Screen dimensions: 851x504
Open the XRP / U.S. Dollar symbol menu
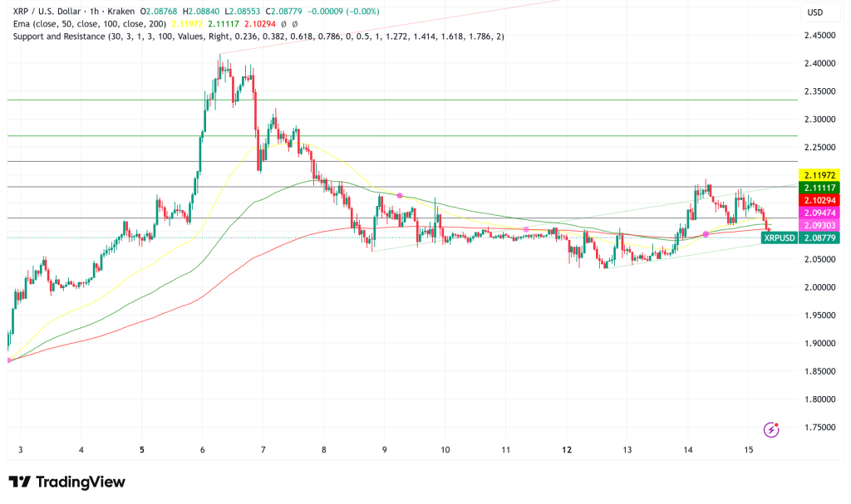tap(46, 12)
